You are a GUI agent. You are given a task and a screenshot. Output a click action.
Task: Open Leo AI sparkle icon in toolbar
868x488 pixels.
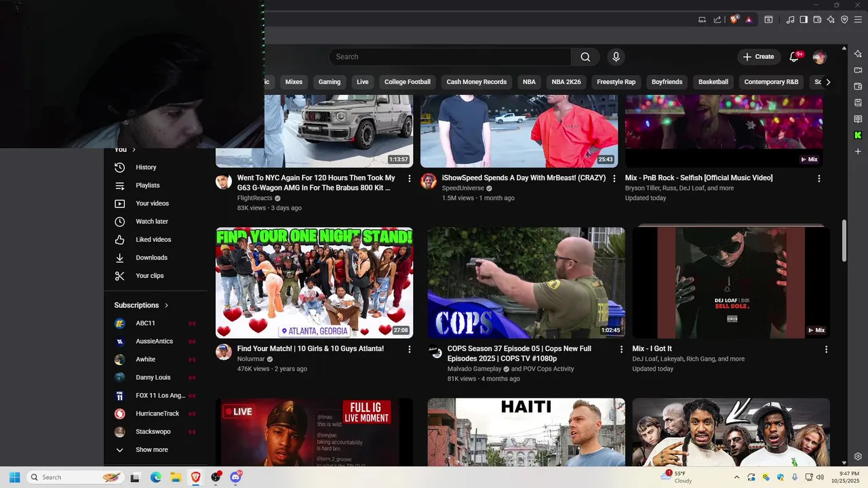[831, 20]
